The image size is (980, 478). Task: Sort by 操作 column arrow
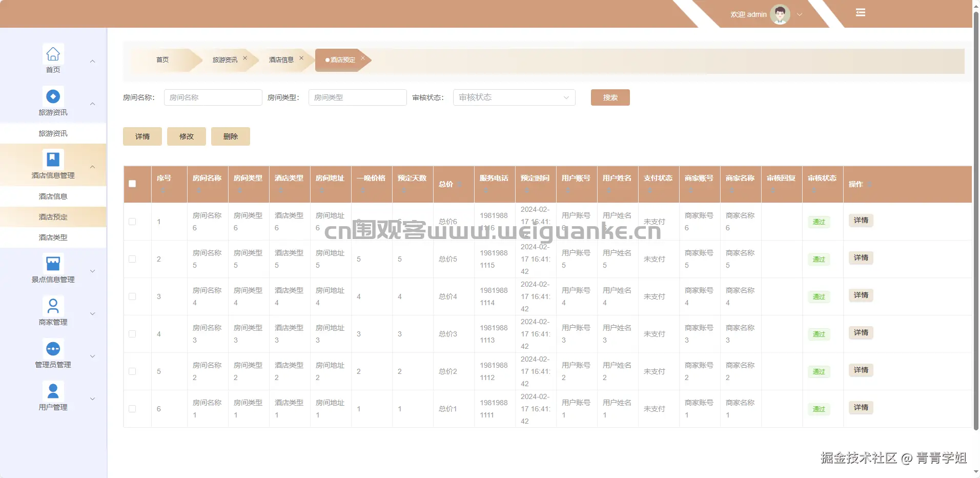pos(869,184)
